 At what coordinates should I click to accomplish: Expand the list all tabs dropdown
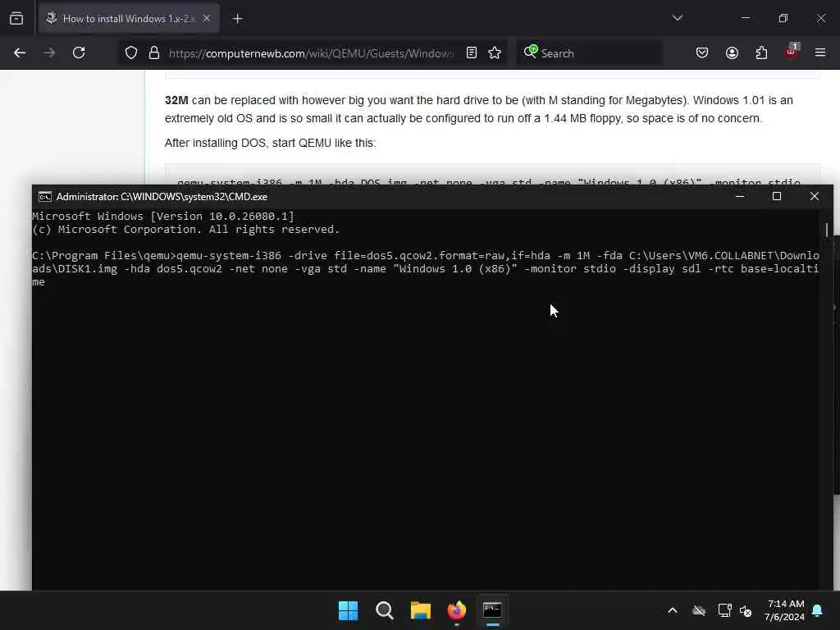[677, 18]
